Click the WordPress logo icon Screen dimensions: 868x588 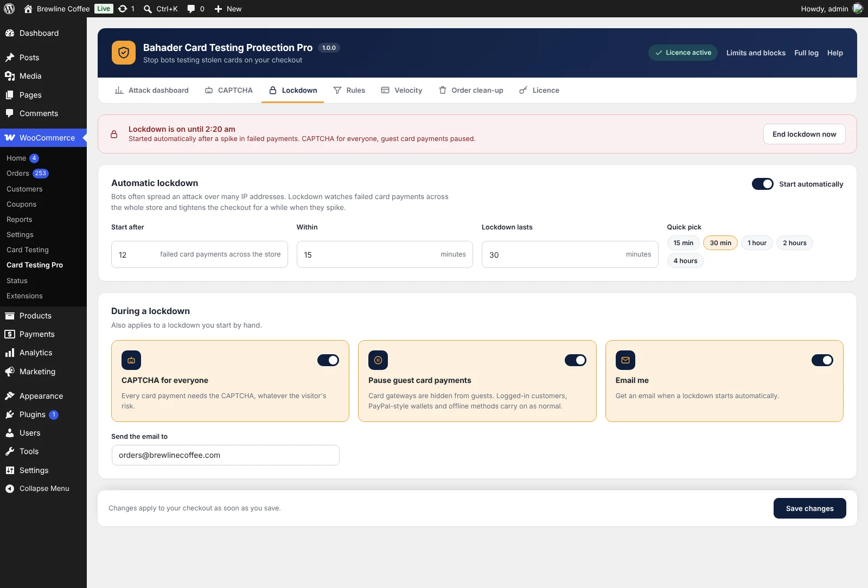tap(9, 9)
